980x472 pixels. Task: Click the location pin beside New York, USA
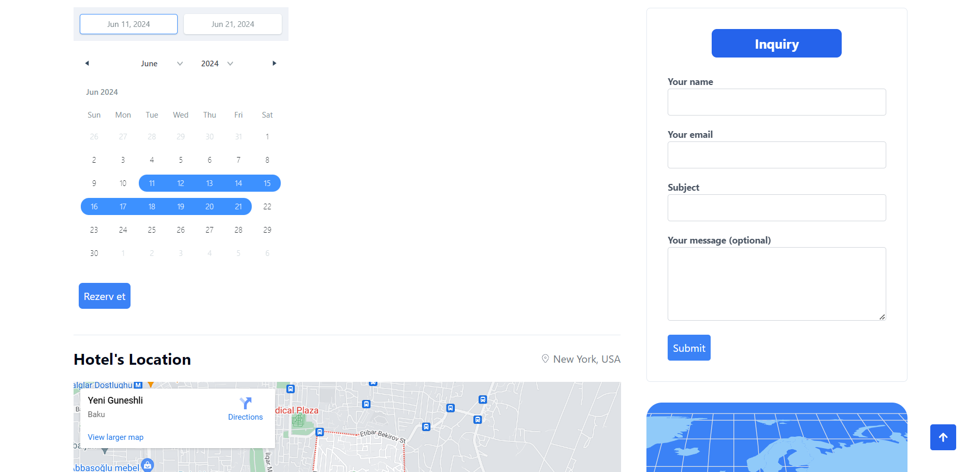(545, 359)
